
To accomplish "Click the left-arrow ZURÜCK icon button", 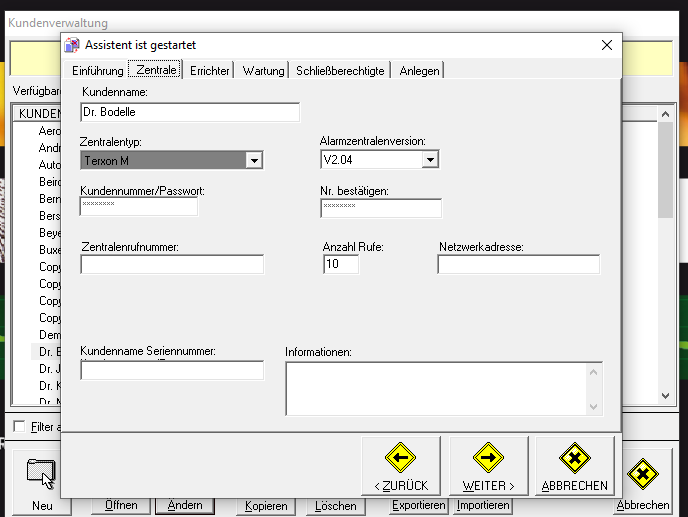I will pyautogui.click(x=400, y=459).
